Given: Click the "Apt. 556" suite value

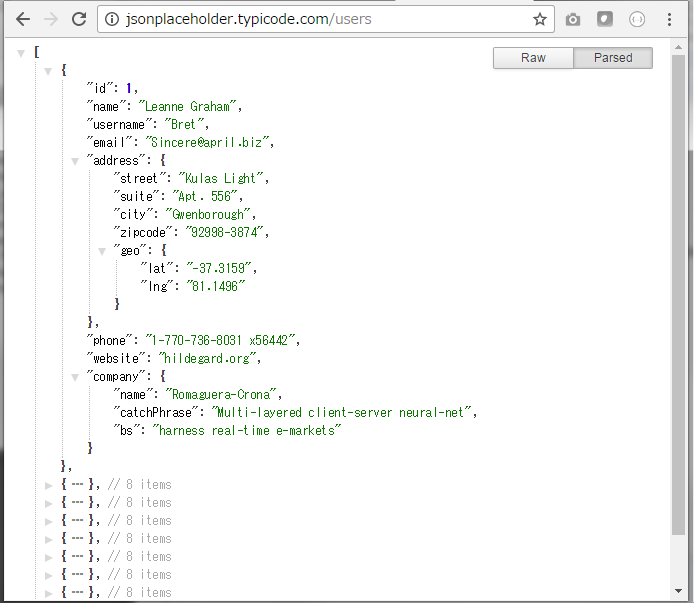Looking at the screenshot, I should 205,197.
